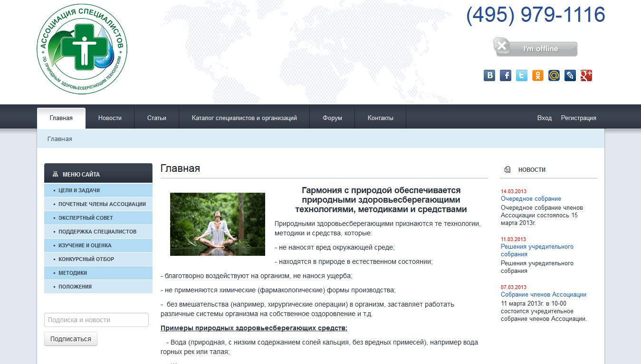The width and height of the screenshot is (641, 364).
Task: Switch to the Новости tab
Action: tap(110, 118)
